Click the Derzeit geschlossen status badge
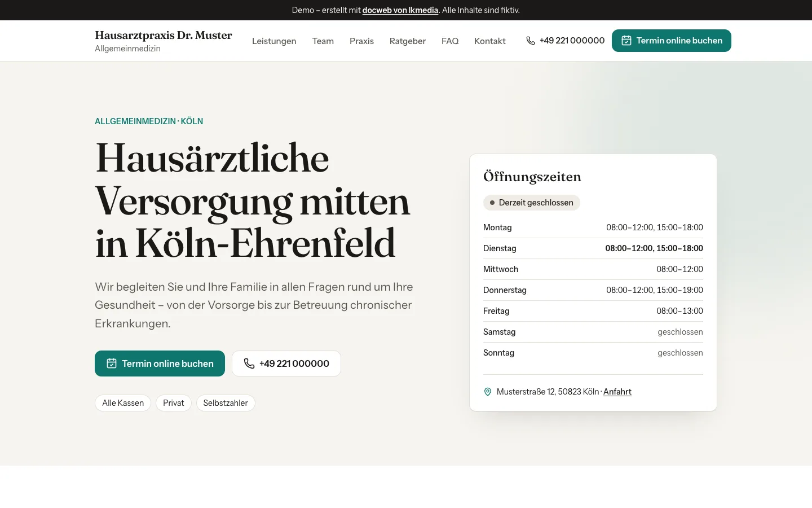 point(532,203)
